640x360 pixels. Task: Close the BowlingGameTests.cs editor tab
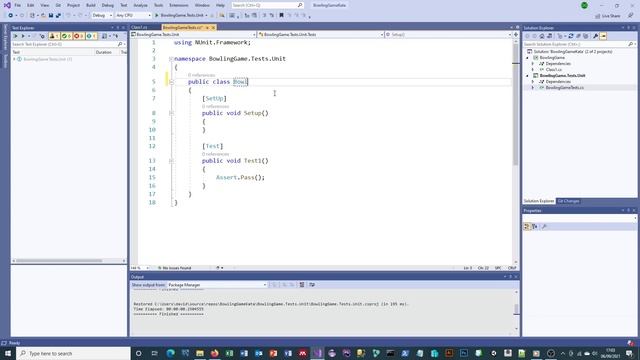click(213, 27)
